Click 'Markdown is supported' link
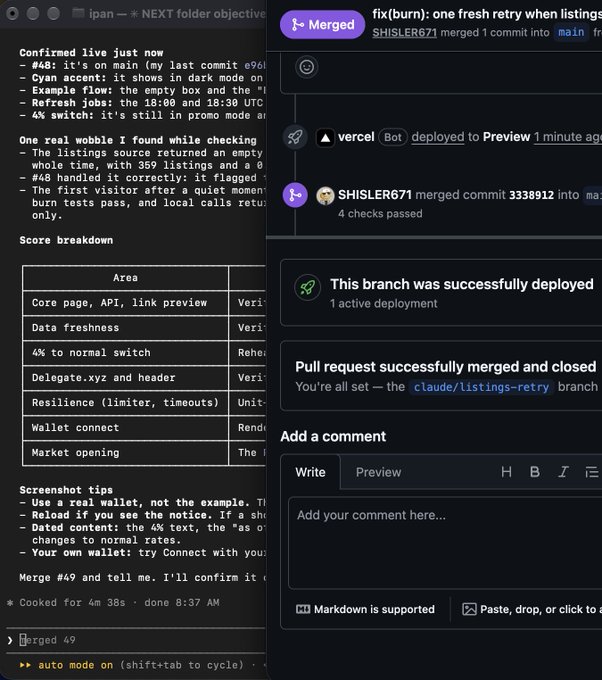 point(374,609)
